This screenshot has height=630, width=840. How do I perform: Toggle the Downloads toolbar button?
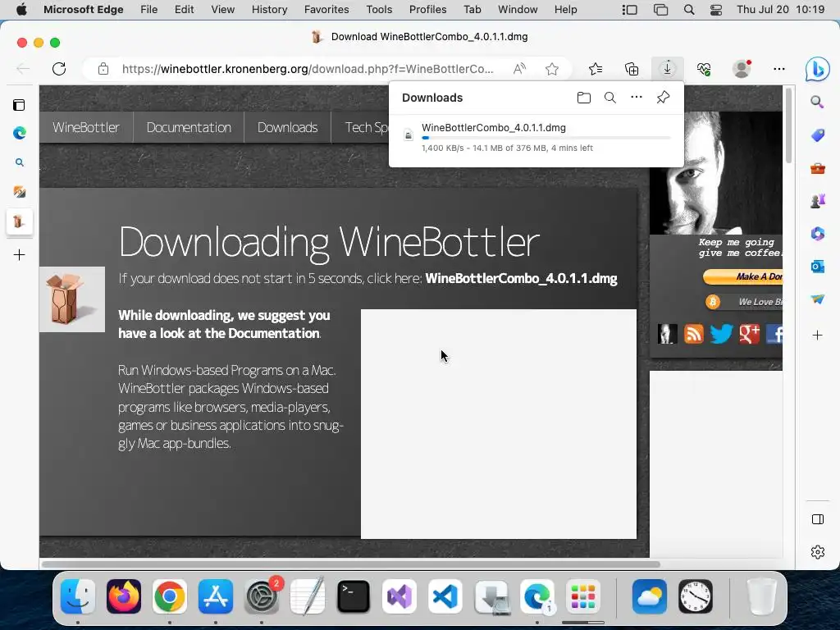tap(667, 69)
